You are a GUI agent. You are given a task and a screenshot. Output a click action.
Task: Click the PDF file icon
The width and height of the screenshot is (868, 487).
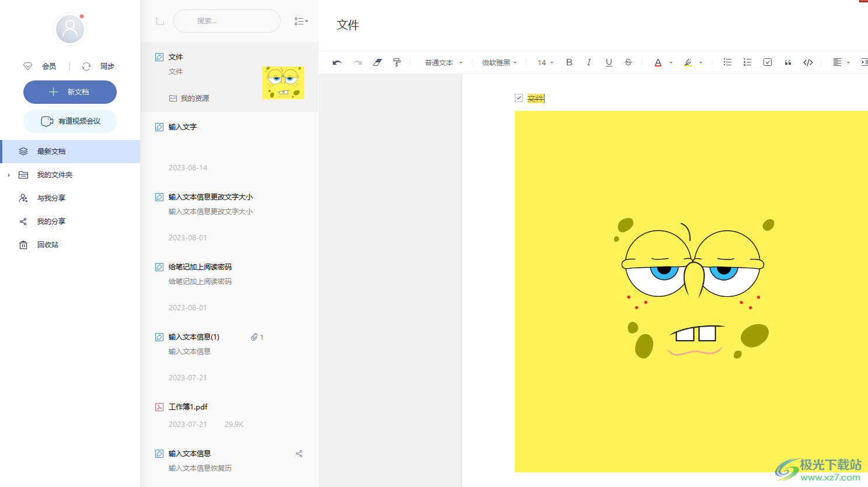click(159, 407)
